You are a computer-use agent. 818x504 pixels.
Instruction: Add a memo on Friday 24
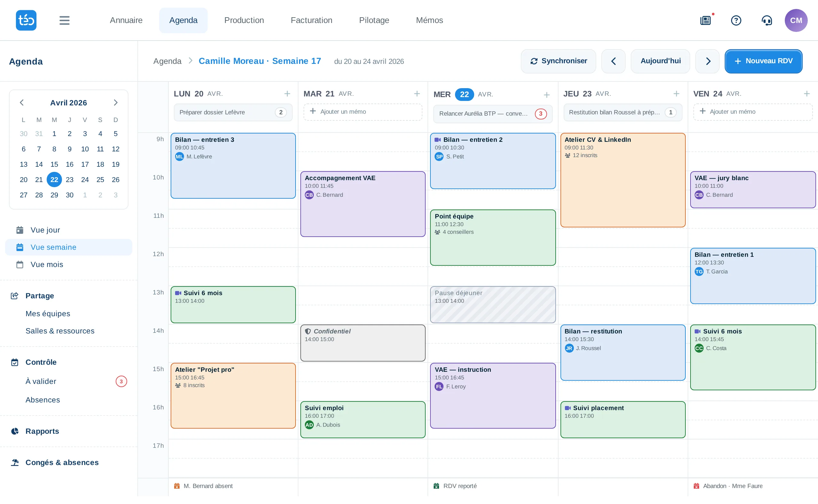(x=753, y=112)
